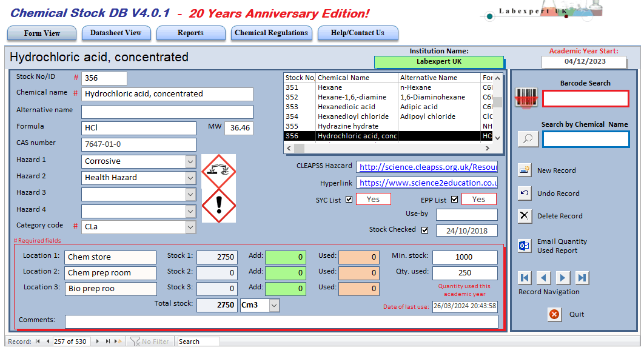Open the CLEAPSS Hazcard link
Image resolution: width=644 pixels, height=350 pixels.
427,167
